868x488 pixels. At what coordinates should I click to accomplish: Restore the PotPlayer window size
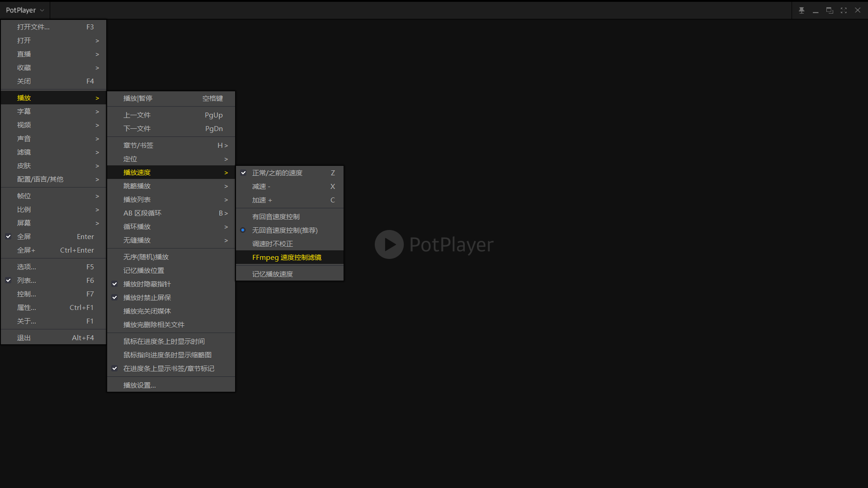tap(830, 10)
